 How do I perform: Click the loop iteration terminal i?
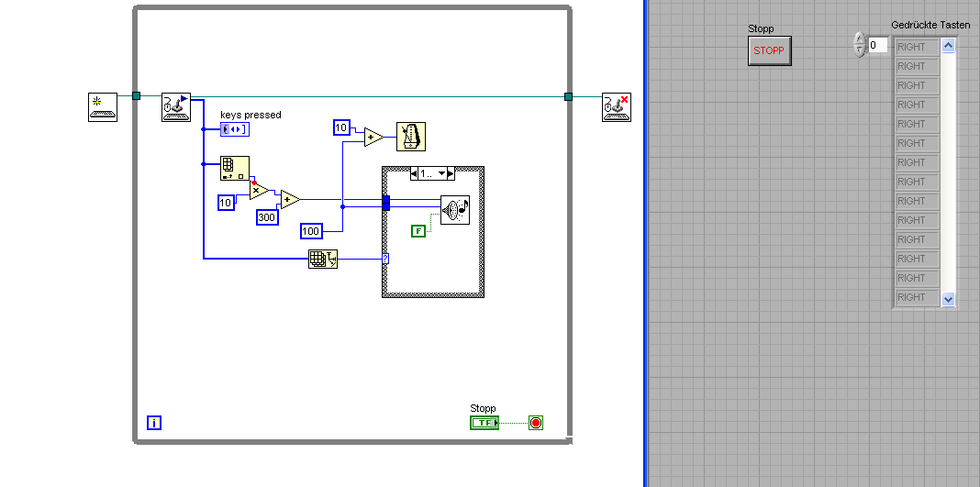tap(154, 423)
